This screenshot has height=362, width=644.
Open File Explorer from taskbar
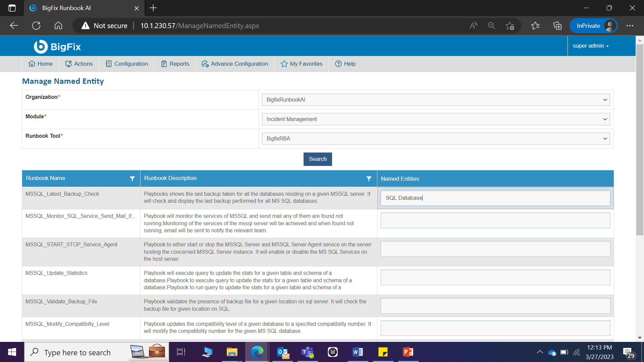pos(232,352)
